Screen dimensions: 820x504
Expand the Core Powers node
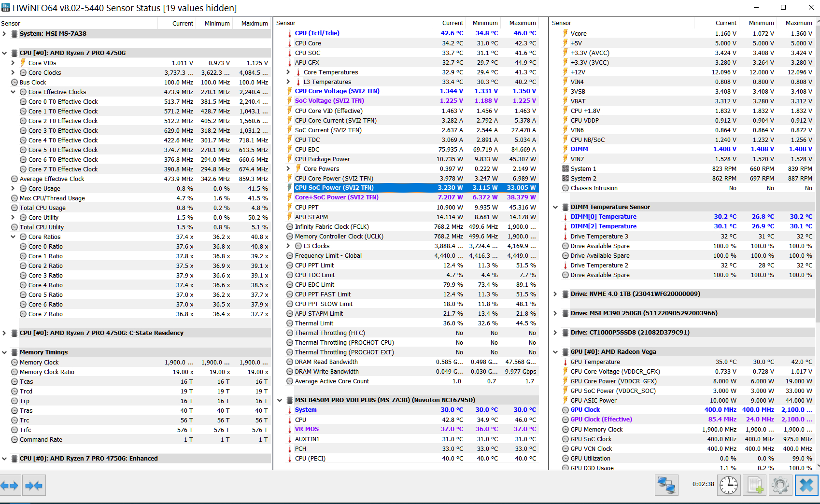tap(288, 168)
